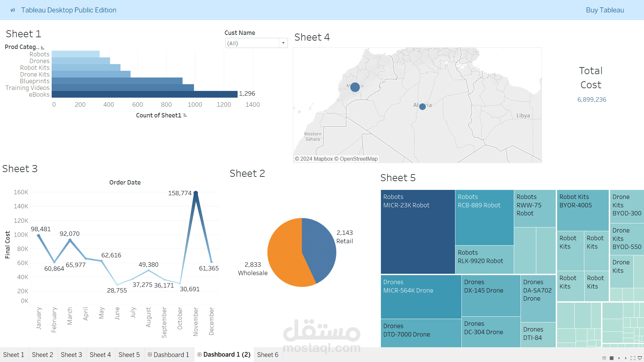Click the November peak point on line chart
The height and width of the screenshot is (362, 644).
click(x=196, y=193)
